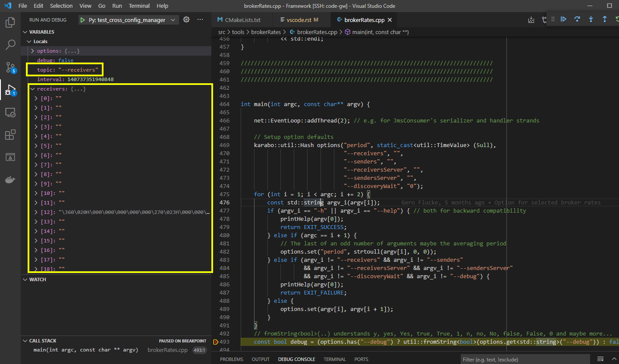Click Continue in the debug toolbar
Image resolution: width=619 pixels, height=364 pixels.
click(x=563, y=19)
